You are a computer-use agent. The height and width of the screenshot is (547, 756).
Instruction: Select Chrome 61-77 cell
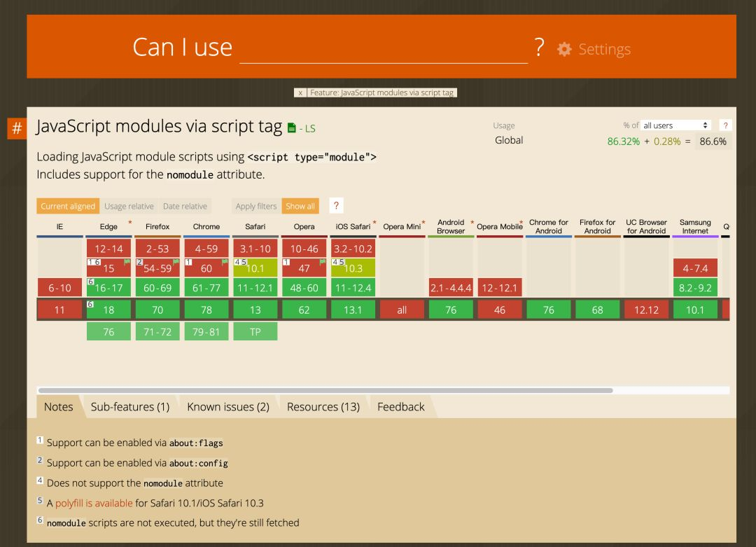point(206,288)
